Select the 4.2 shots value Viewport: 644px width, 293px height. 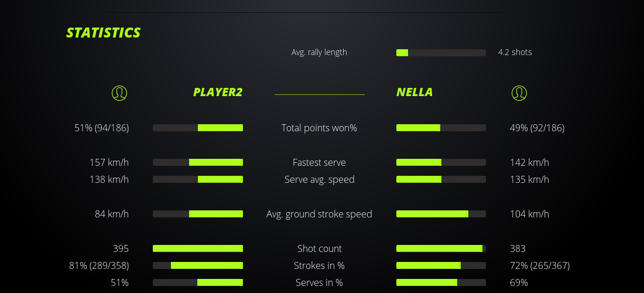(x=515, y=52)
